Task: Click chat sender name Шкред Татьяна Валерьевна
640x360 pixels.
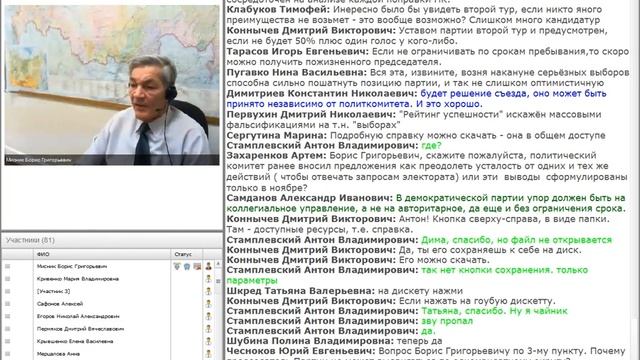Action: point(300,291)
